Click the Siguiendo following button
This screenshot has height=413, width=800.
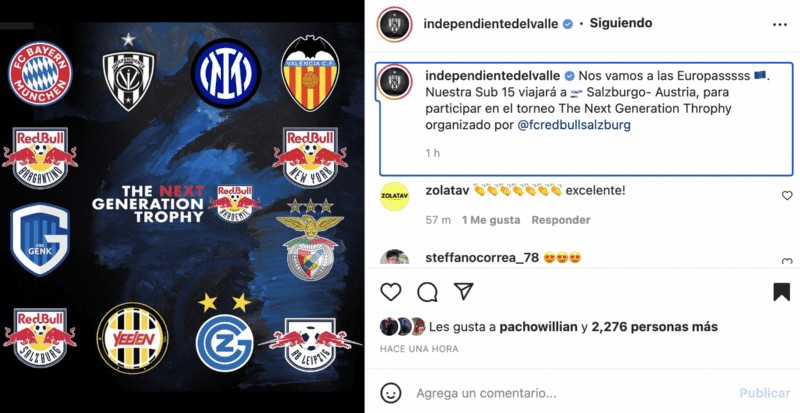coord(620,23)
